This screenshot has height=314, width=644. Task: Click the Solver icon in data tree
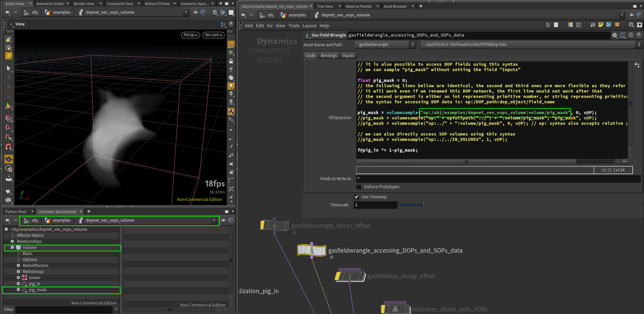click(24, 278)
